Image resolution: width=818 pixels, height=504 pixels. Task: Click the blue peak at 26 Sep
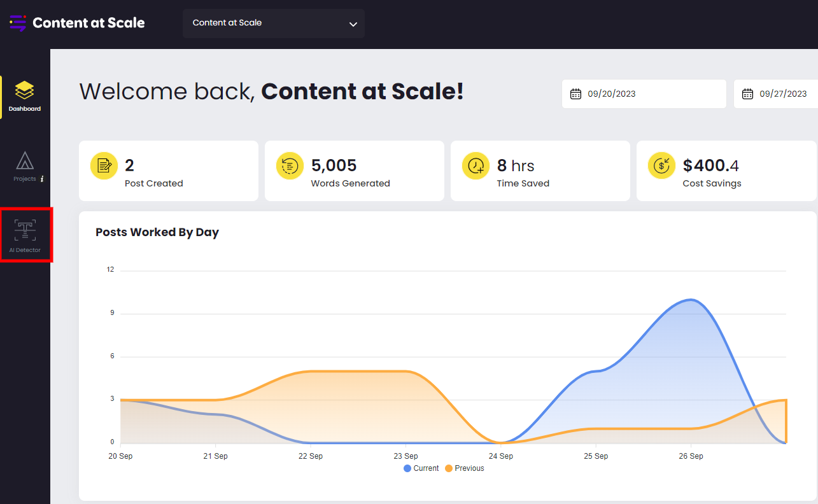(x=691, y=300)
